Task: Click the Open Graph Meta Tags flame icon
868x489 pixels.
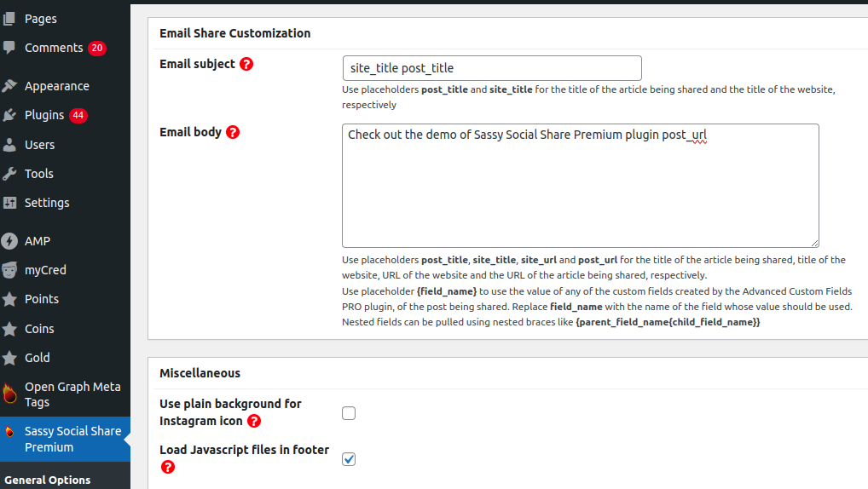Action: click(x=9, y=394)
